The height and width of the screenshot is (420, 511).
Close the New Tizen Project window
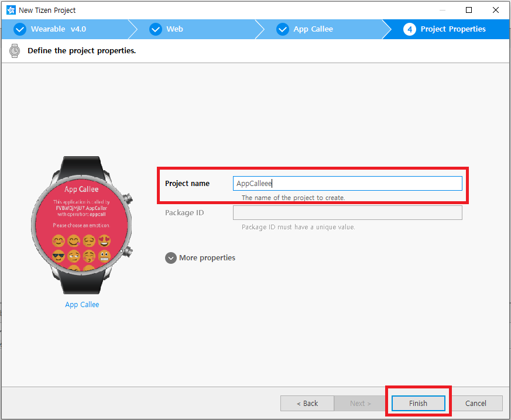tap(496, 10)
